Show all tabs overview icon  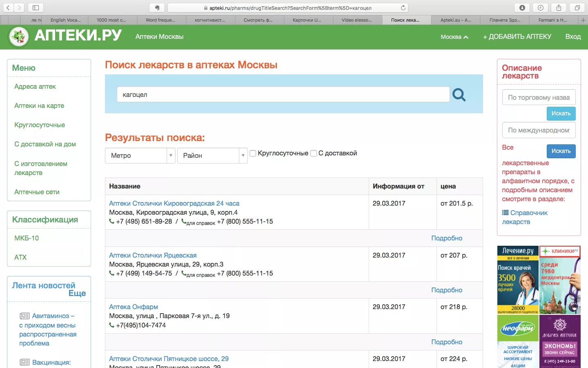tap(577, 8)
